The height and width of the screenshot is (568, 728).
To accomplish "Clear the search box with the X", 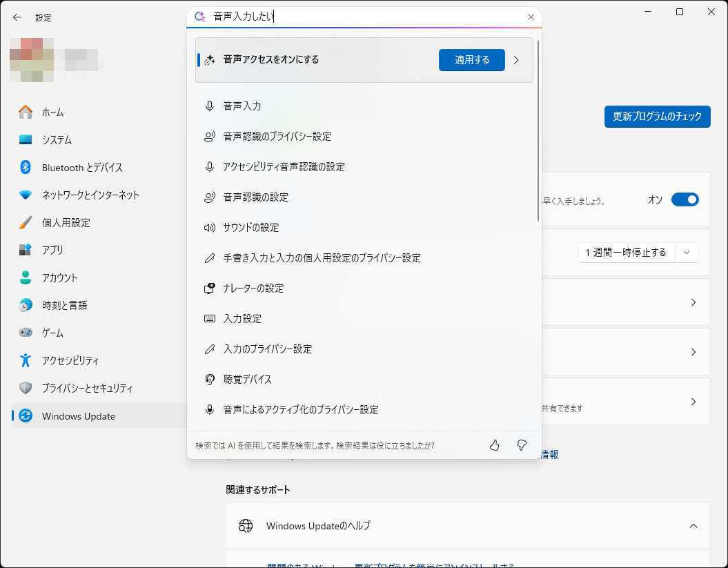I will click(x=531, y=17).
